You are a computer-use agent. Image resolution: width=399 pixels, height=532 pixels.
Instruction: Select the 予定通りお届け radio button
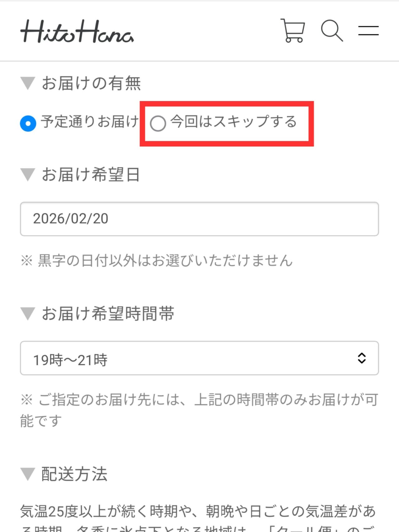(x=28, y=123)
